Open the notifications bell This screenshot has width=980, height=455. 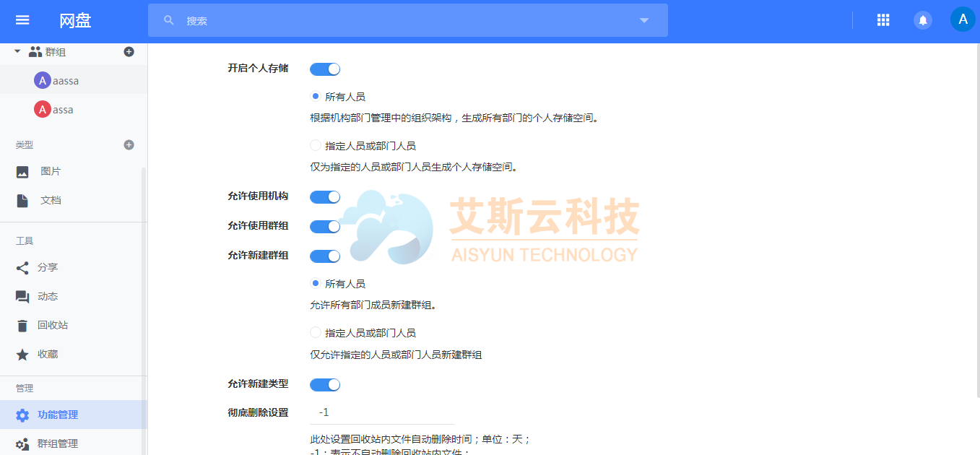coord(922,20)
